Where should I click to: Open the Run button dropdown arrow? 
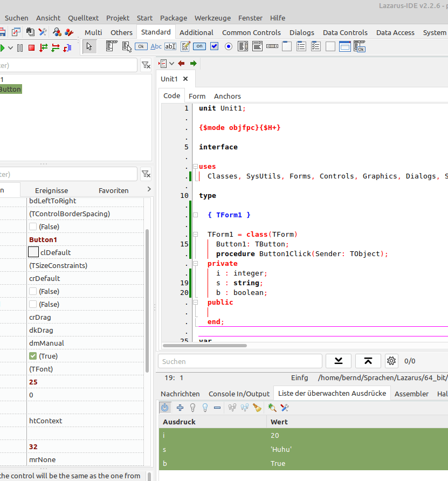(10, 48)
